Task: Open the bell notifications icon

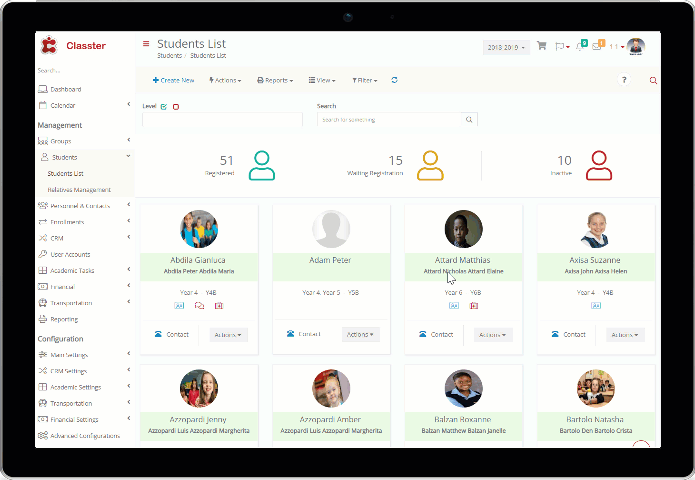Action: click(581, 46)
